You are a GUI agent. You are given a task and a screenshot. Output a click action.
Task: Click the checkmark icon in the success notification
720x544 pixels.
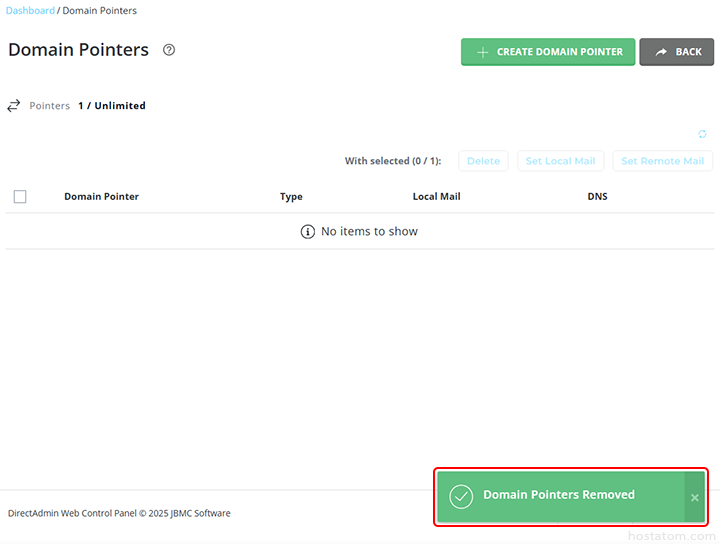coord(461,496)
